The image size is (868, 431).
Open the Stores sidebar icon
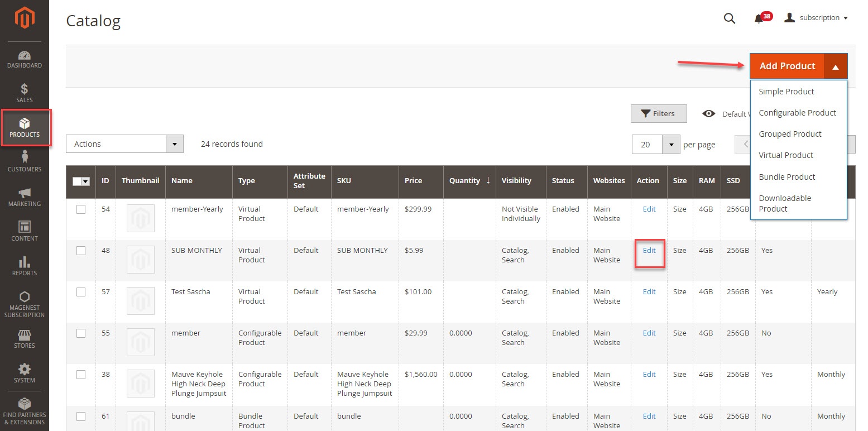pos(25,339)
